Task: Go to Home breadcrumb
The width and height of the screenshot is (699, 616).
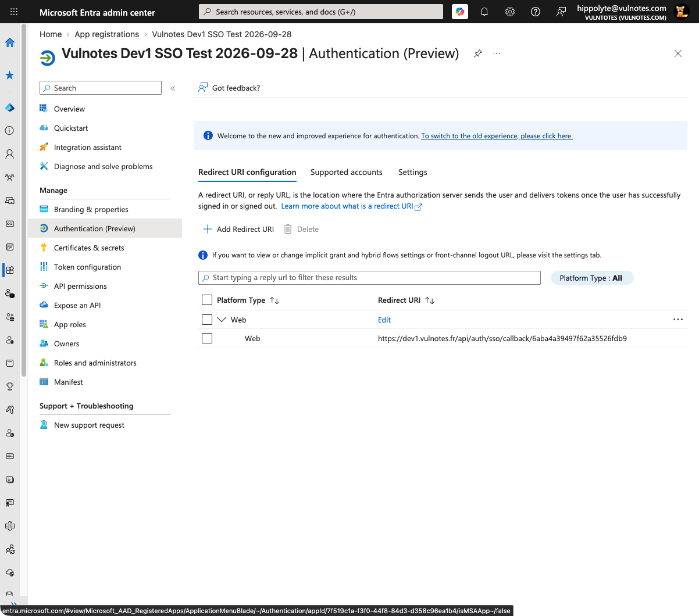Action: 51,34
